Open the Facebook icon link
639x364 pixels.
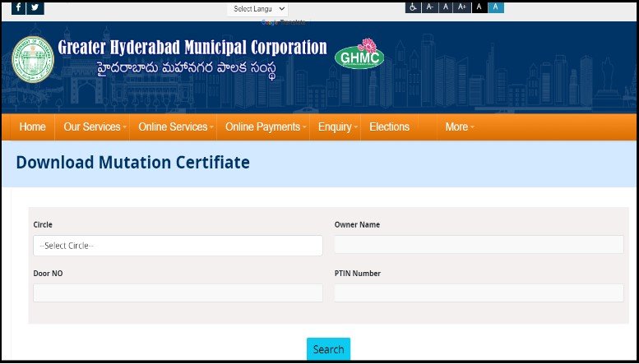click(x=18, y=7)
